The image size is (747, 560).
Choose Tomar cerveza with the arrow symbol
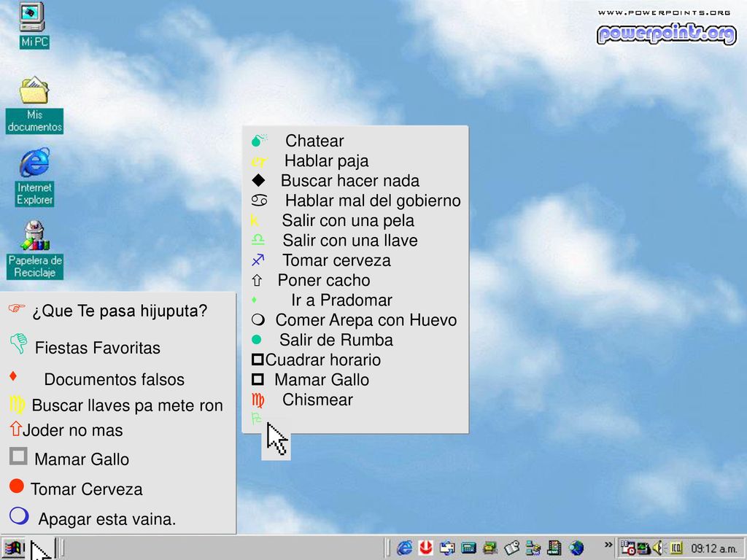point(336,260)
